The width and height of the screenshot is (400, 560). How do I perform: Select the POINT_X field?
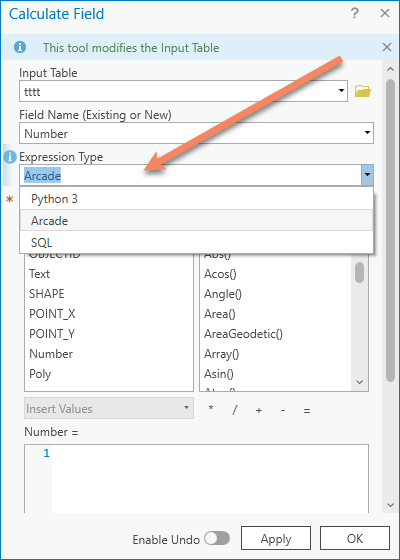[52, 314]
